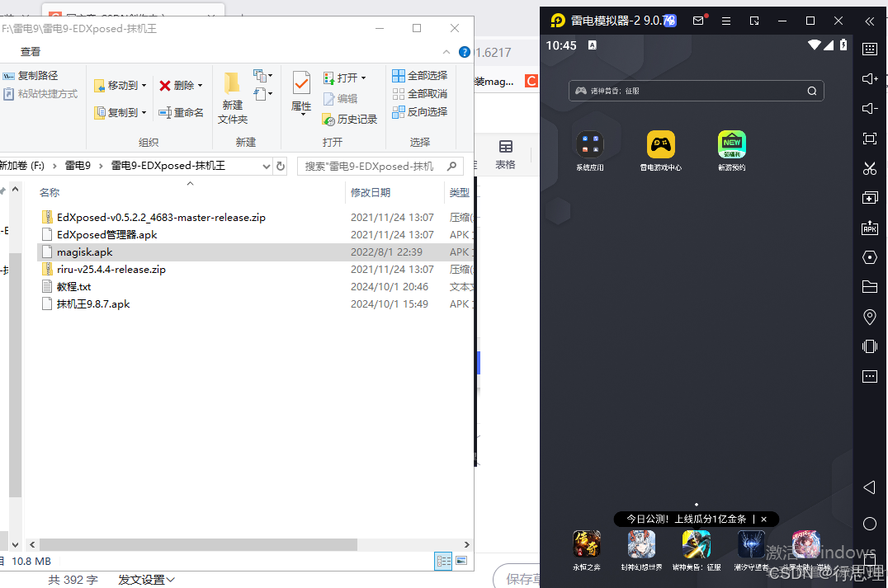Open the multi-instance manager icon in LDPlayer

coord(869,197)
